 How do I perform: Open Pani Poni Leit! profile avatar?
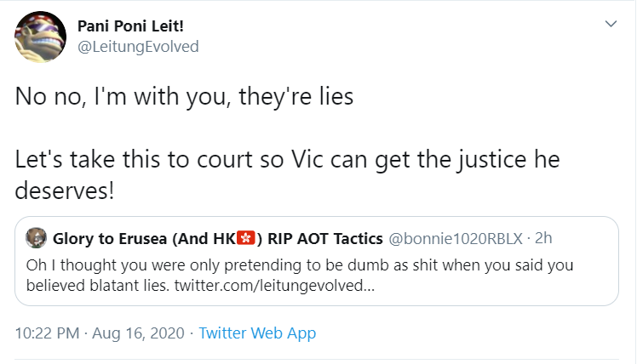point(40,37)
